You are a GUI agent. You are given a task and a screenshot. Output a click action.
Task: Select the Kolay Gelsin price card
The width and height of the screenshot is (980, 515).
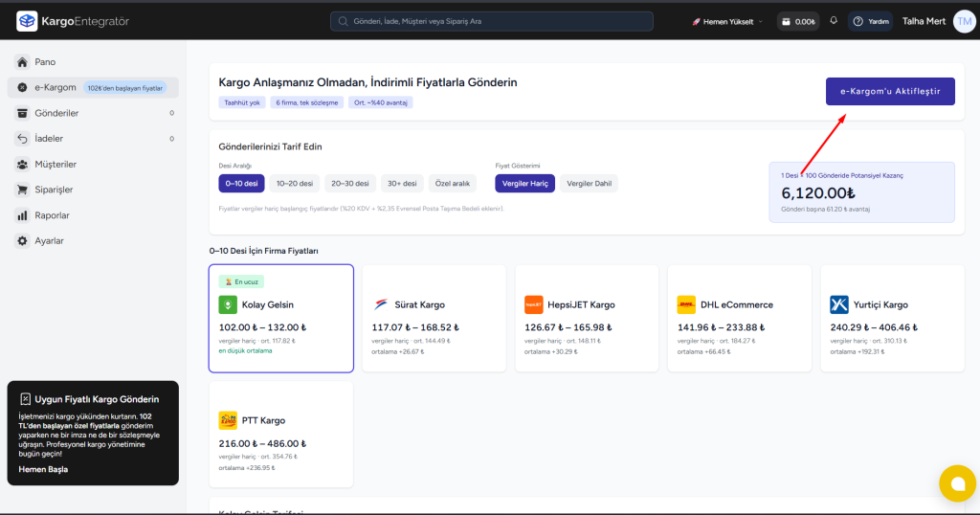click(281, 318)
